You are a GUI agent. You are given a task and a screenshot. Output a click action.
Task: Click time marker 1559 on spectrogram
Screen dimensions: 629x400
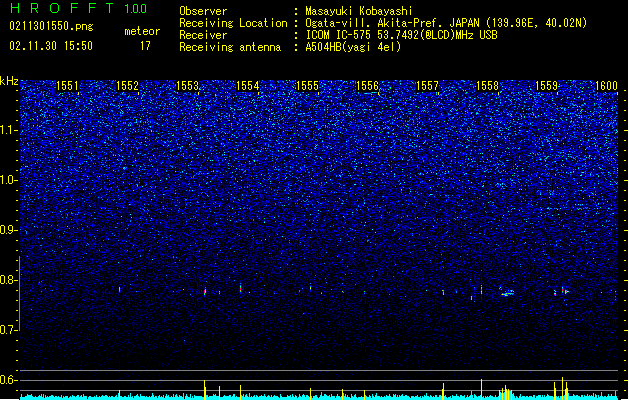pyautogui.click(x=547, y=86)
